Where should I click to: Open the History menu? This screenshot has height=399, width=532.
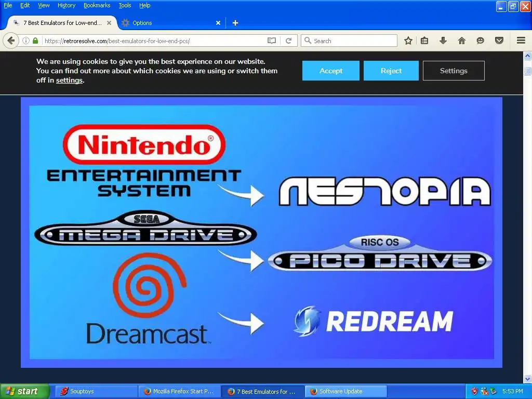click(x=66, y=5)
